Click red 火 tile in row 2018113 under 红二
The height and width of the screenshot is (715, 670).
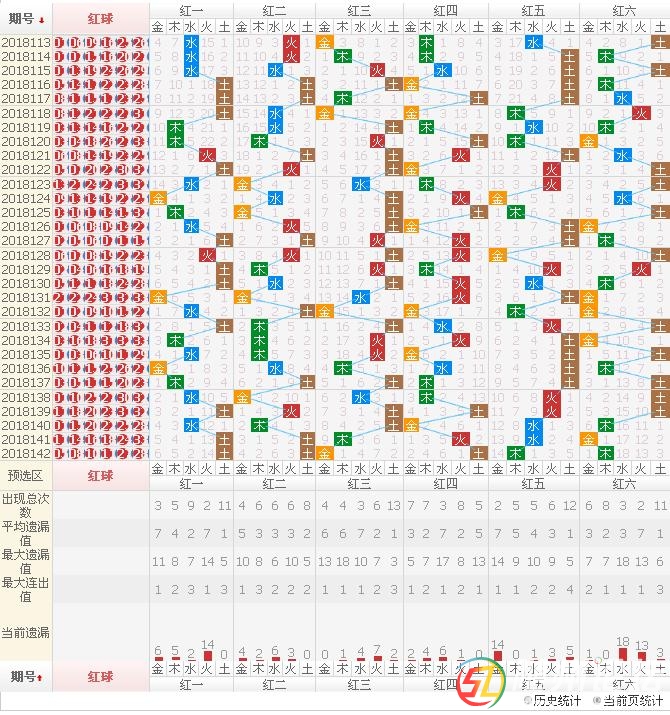tap(291, 42)
